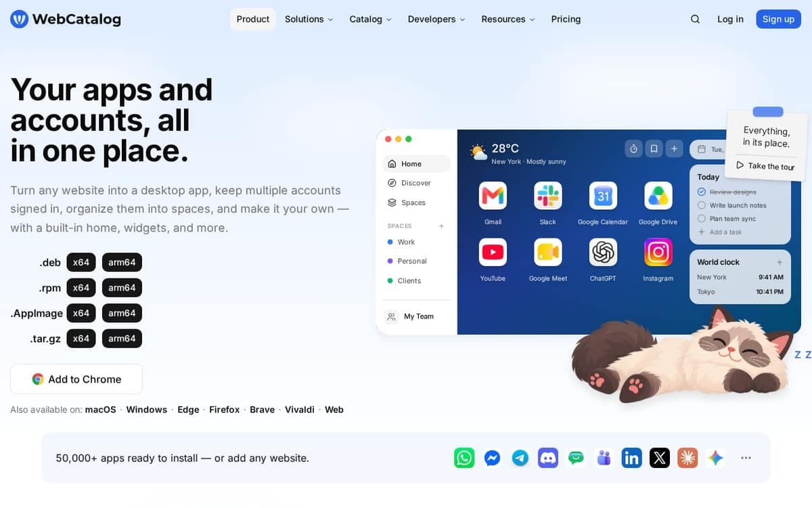This screenshot has width=812, height=508.
Task: Open Discover in the app sidebar
Action: (416, 183)
